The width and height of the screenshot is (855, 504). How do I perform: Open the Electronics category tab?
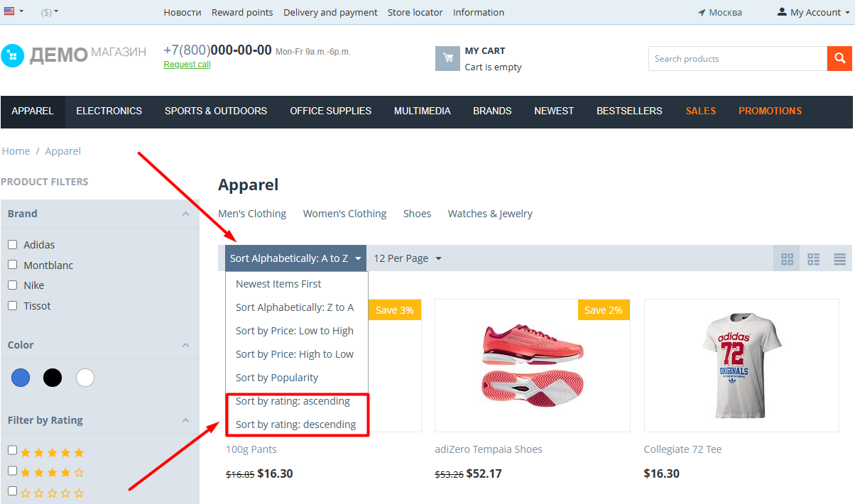point(109,111)
